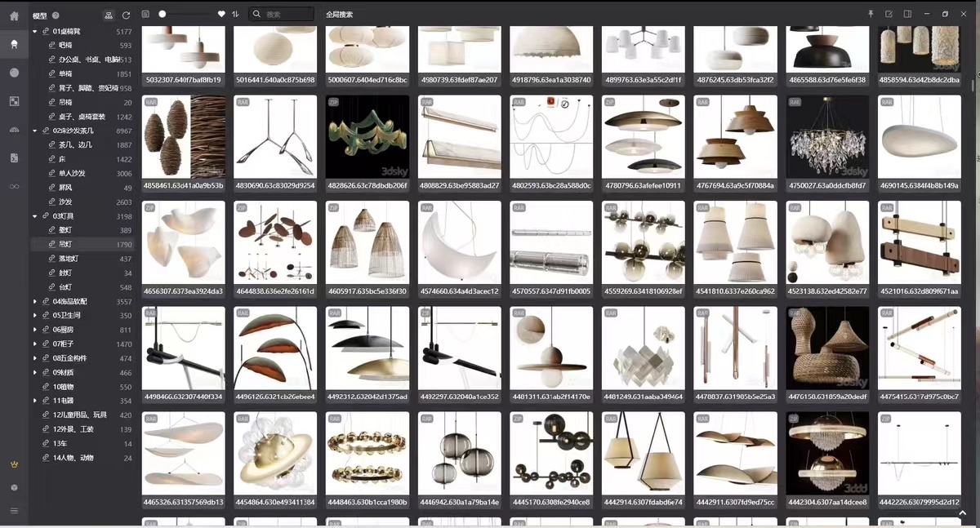The image size is (980, 528).
Task: Open the gold ring chandelier thumbnail 4448463
Action: coord(367,453)
